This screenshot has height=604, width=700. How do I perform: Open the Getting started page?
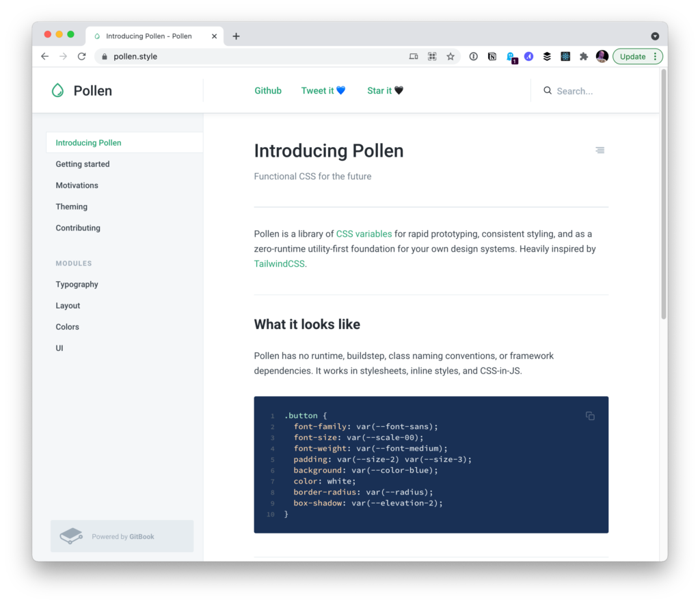pyautogui.click(x=83, y=164)
